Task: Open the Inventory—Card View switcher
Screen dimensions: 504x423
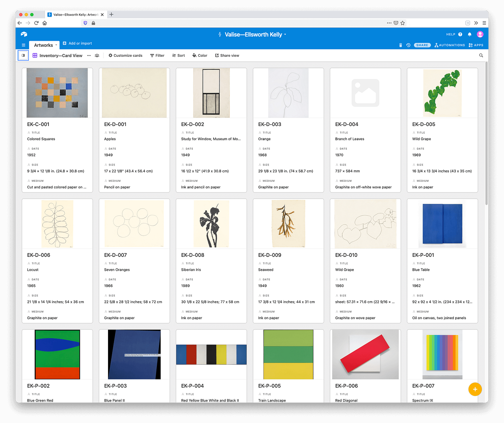Action: (x=57, y=55)
